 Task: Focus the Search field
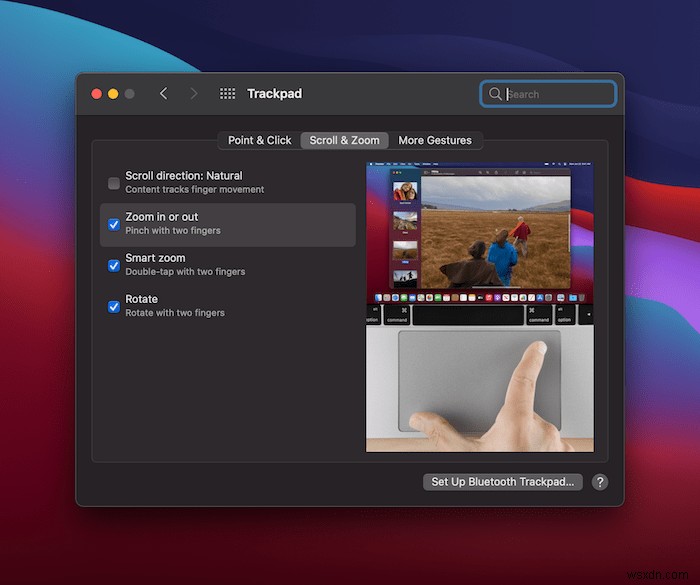point(548,94)
